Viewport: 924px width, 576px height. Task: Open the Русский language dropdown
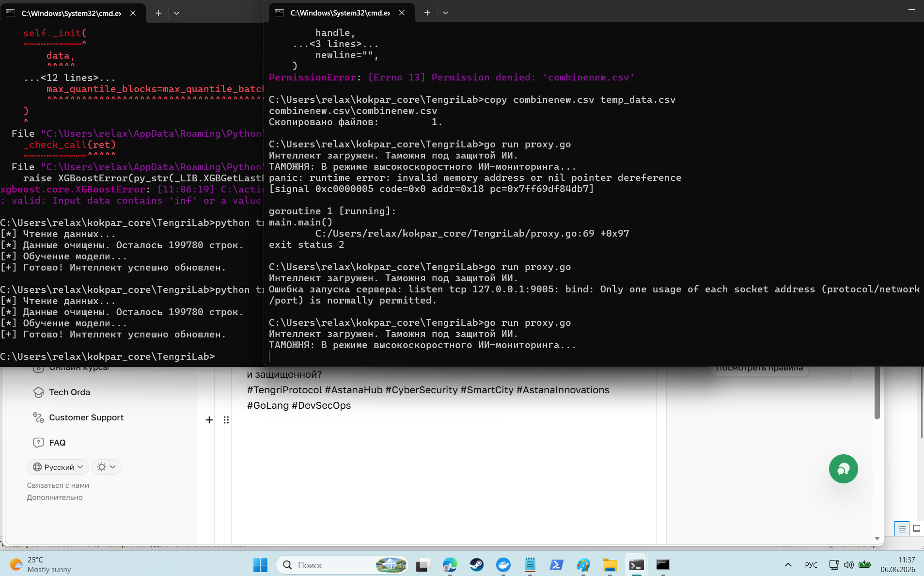coord(58,467)
